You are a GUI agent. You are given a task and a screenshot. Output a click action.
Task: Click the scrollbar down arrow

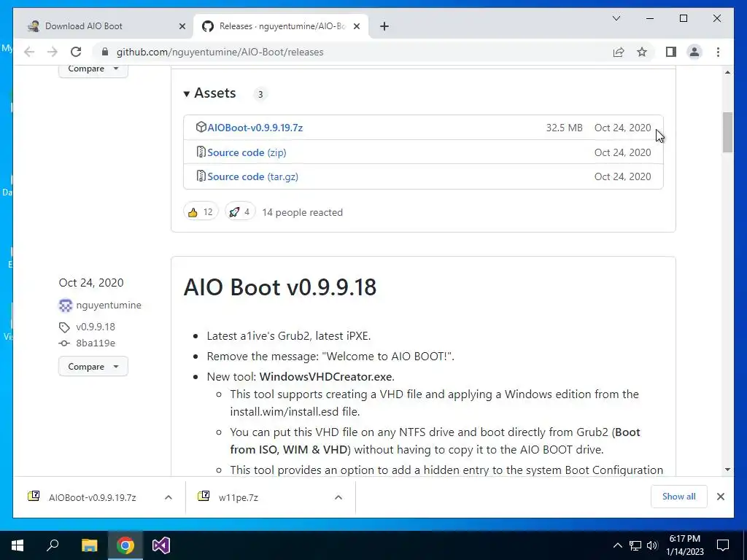point(727,470)
